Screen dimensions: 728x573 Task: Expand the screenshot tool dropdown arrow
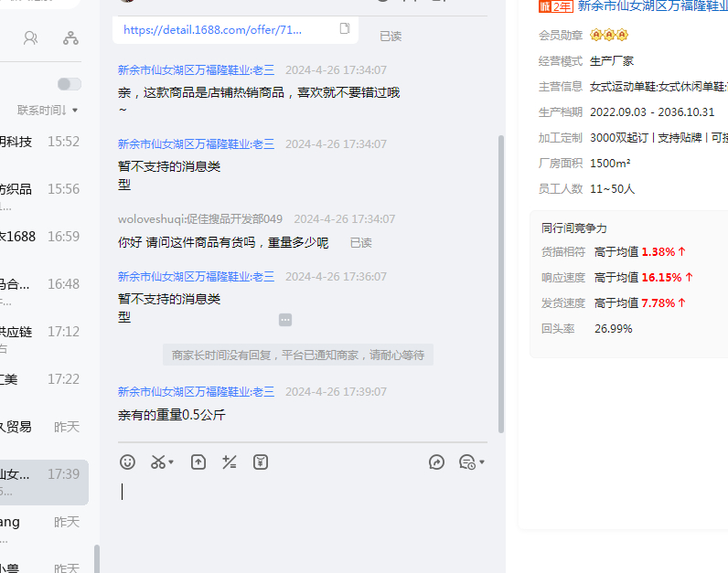click(x=172, y=462)
